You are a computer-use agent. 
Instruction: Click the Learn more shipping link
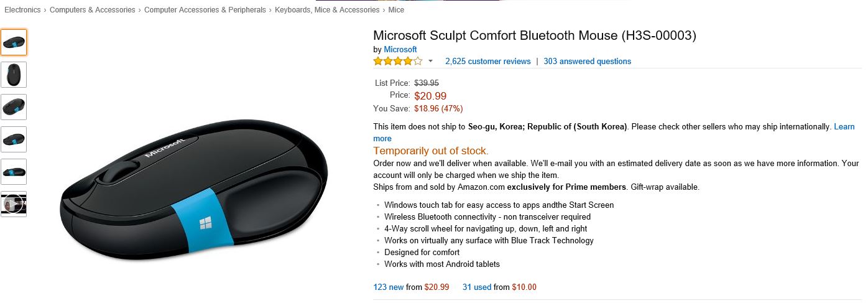coord(844,127)
